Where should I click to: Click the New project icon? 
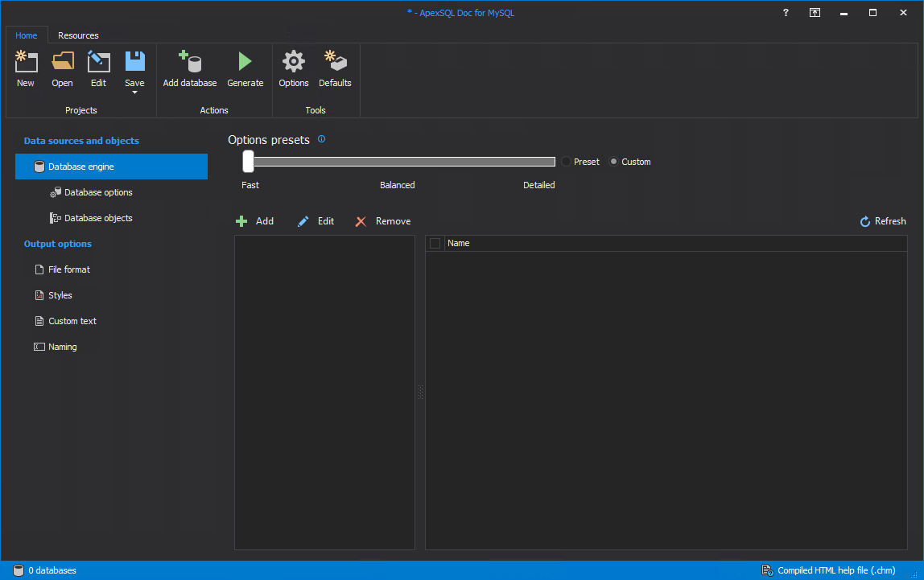[x=26, y=63]
